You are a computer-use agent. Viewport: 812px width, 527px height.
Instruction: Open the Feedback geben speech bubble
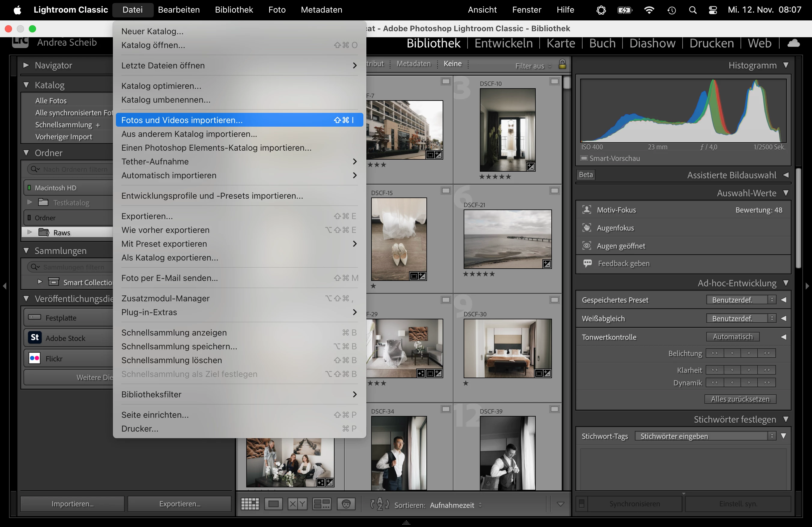[587, 263]
